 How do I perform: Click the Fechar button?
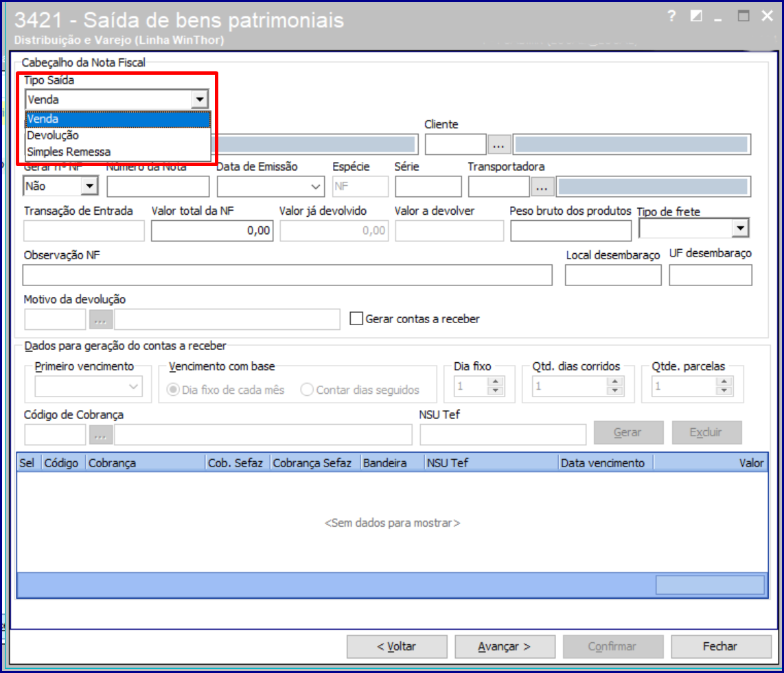[x=721, y=646]
